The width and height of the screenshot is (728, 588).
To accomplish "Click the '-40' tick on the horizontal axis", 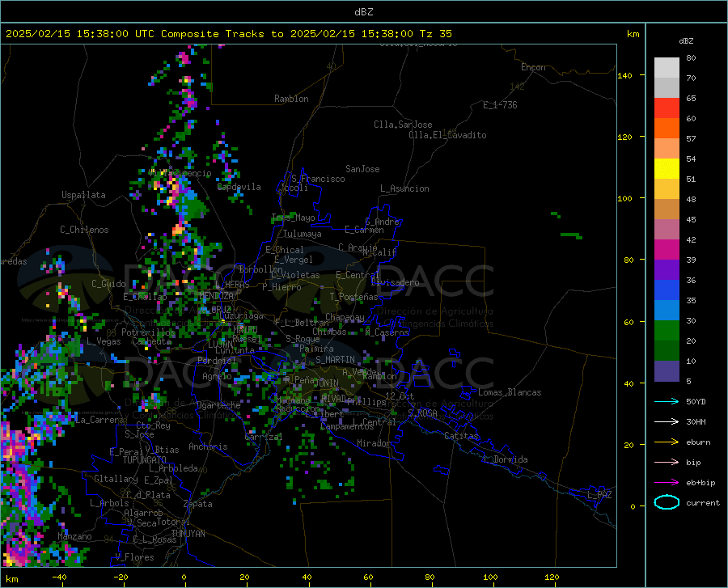I will tap(59, 577).
